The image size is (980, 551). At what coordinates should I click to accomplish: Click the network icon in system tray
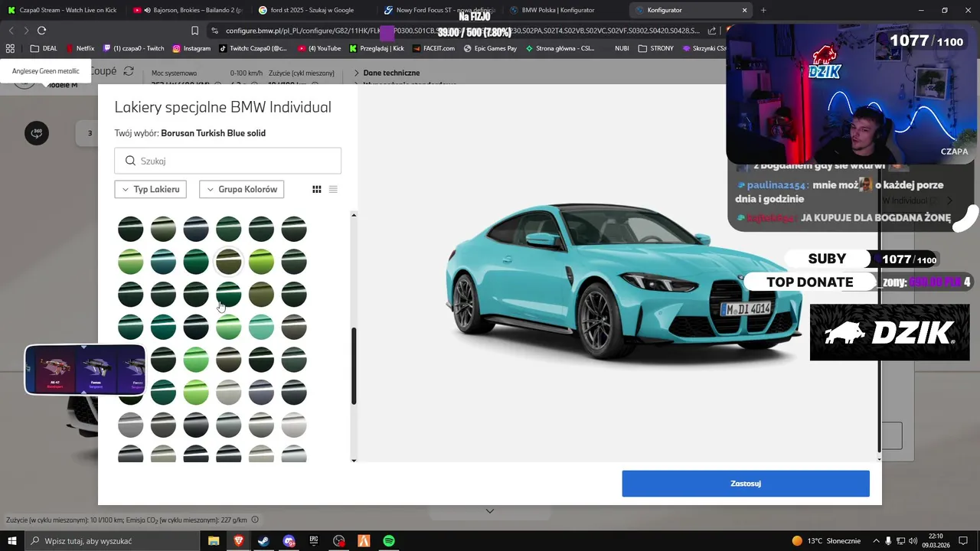click(900, 541)
